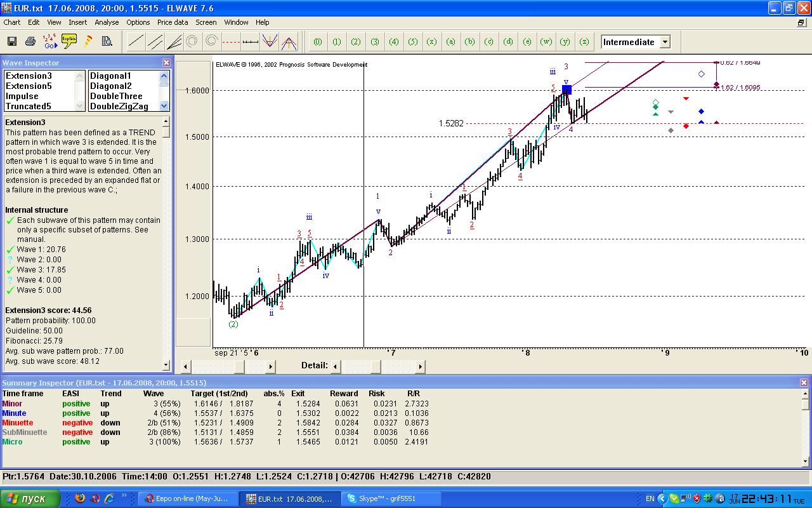Select the red dashed horizontal line tool
The height and width of the screenshot is (508, 812).
click(x=231, y=42)
